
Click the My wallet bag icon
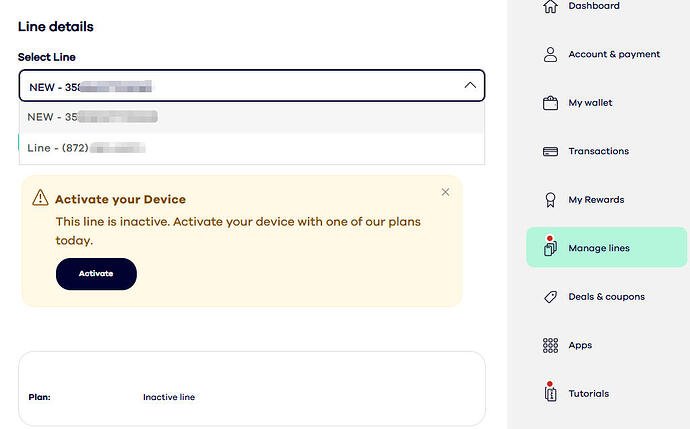550,103
